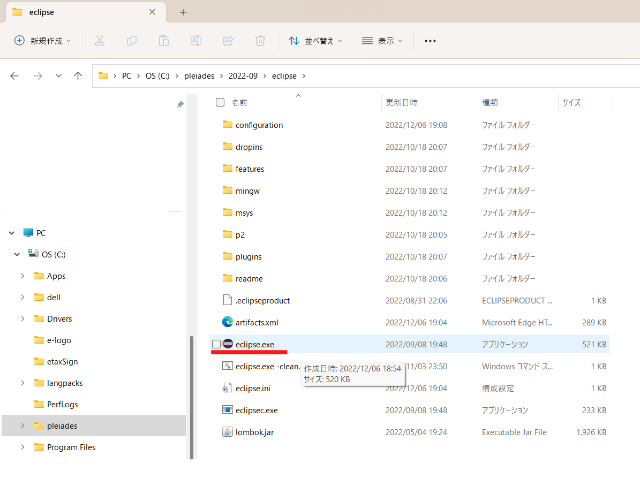This screenshot has height=480, width=640.
Task: Expand the dell folder in tree
Action: [x=22, y=297]
